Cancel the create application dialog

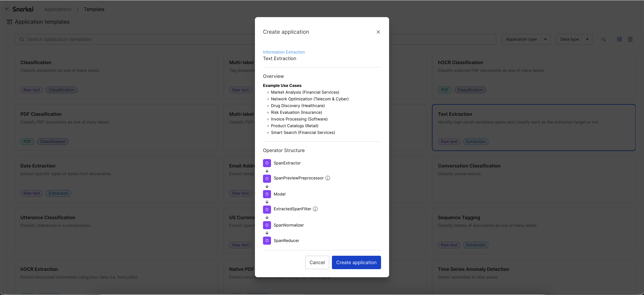317,262
